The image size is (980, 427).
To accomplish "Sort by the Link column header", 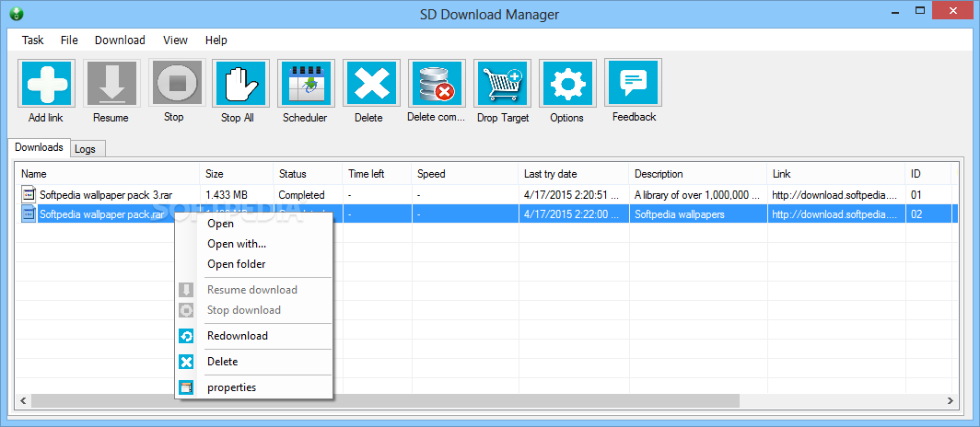I will [837, 174].
